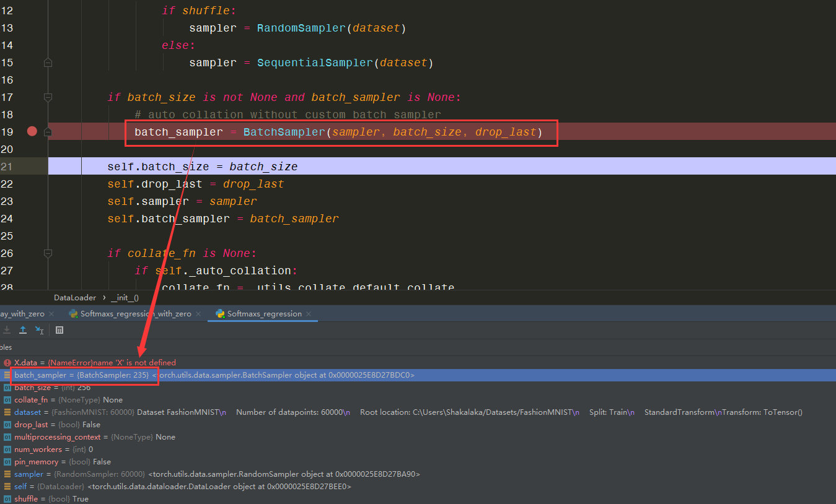Switch to the Softmaxs_regression_with_zero debug tab

136,314
